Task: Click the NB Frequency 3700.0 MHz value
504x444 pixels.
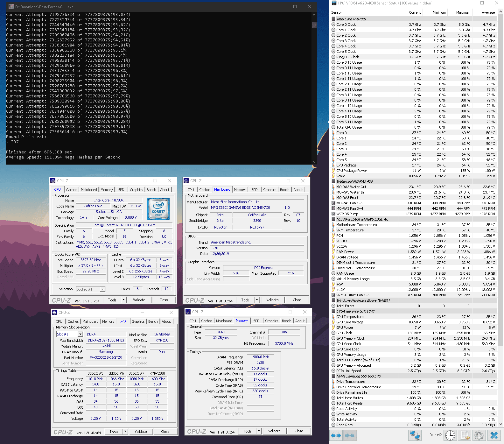Action: (284, 343)
